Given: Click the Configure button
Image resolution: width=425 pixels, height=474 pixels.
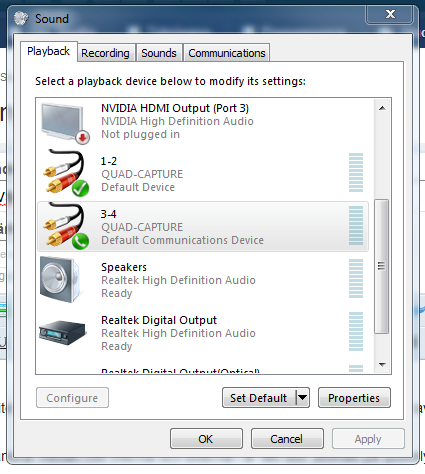Looking at the screenshot, I should coord(72,398).
